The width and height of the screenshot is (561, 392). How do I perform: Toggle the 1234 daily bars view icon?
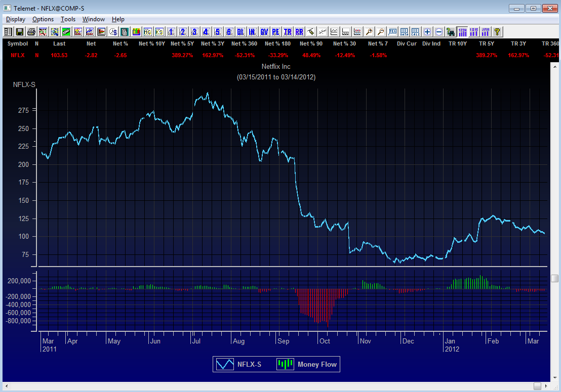462,31
